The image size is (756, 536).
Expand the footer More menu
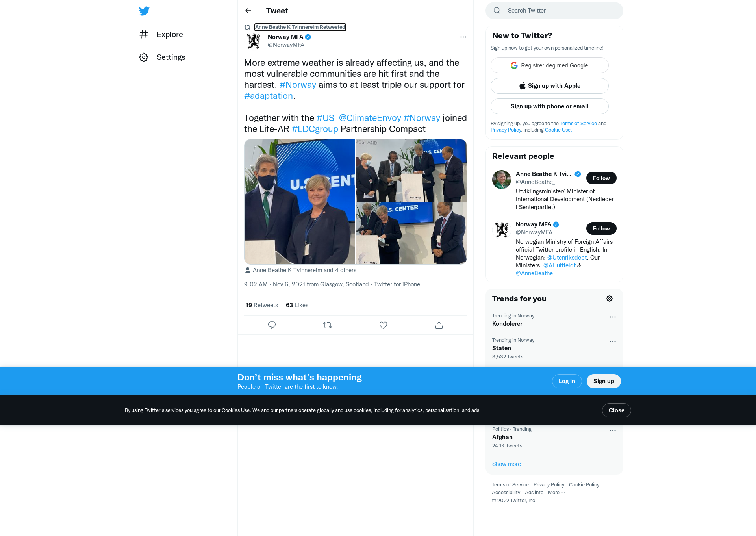click(556, 493)
